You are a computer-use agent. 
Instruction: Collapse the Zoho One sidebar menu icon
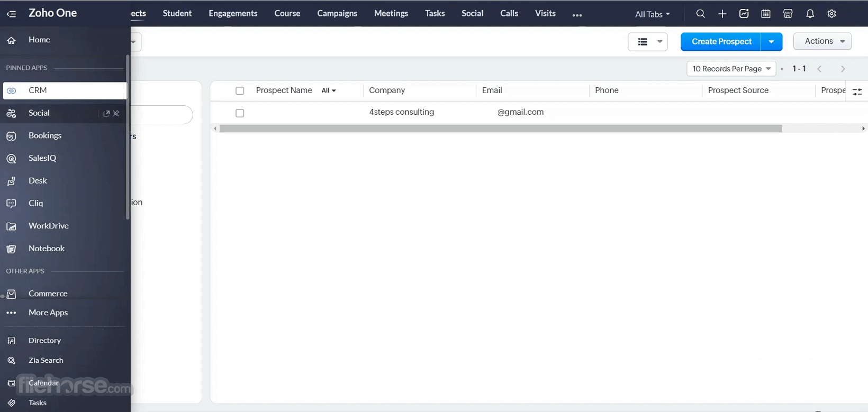11,14
